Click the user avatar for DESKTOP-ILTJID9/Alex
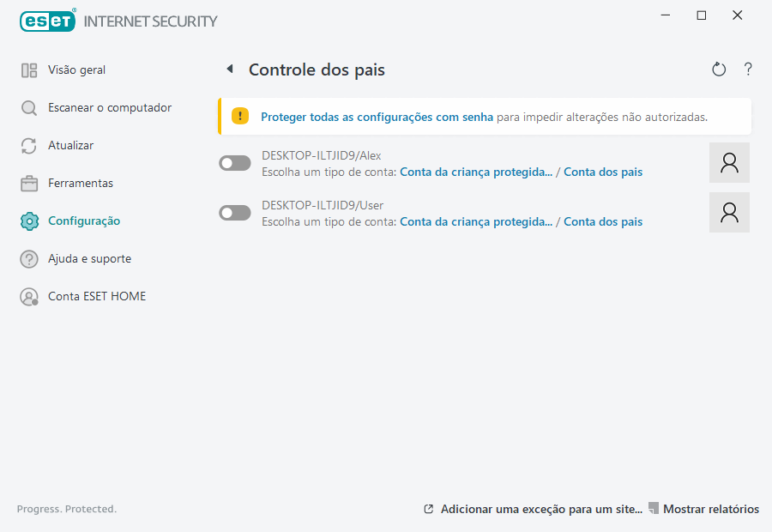Screen dimensions: 772x532 pyautogui.click(x=729, y=162)
